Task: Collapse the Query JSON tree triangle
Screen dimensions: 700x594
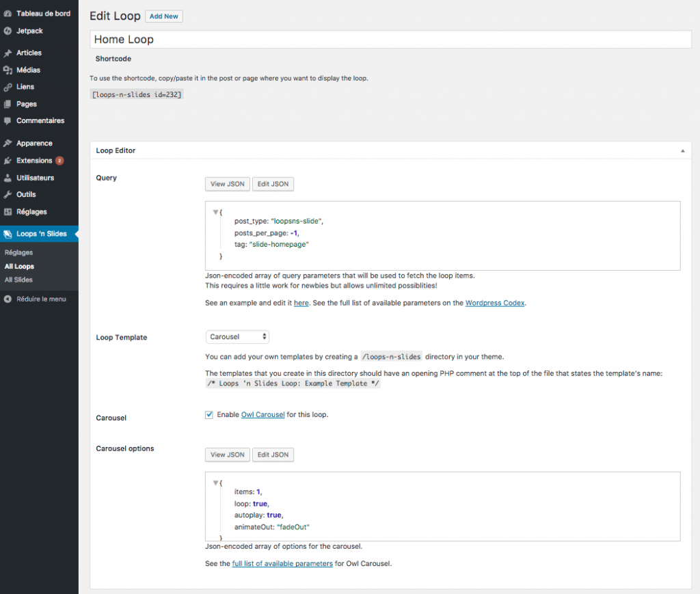Action: point(215,213)
